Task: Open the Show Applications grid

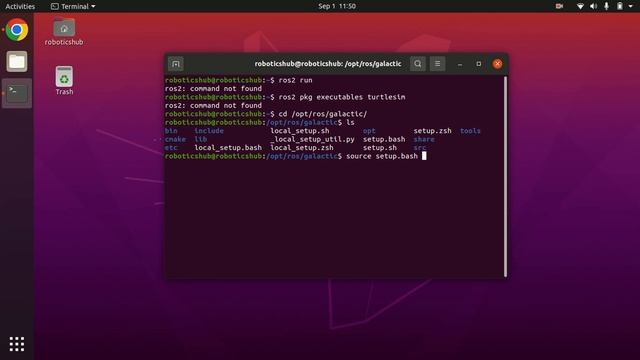Action: [x=17, y=344]
